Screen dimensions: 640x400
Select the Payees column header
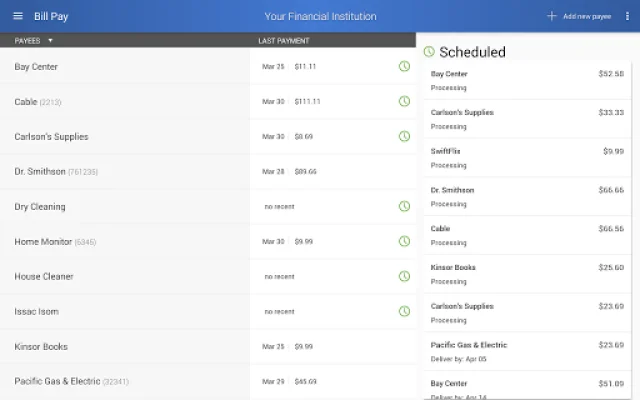[27, 41]
